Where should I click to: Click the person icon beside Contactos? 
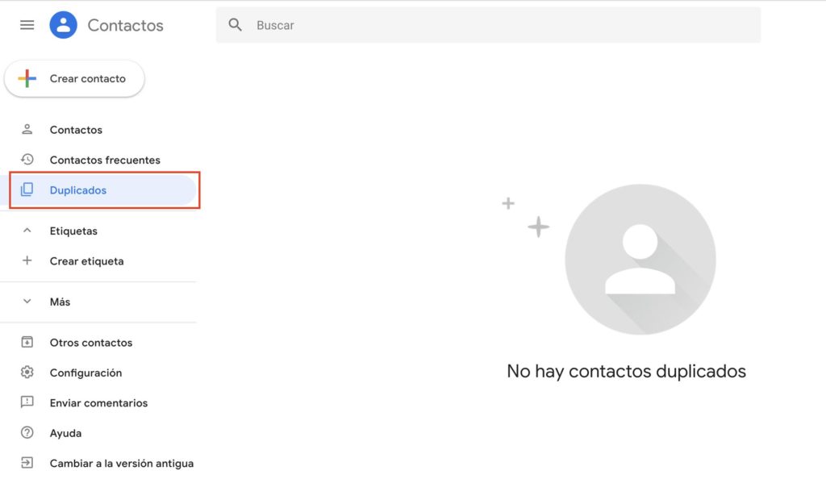point(27,130)
